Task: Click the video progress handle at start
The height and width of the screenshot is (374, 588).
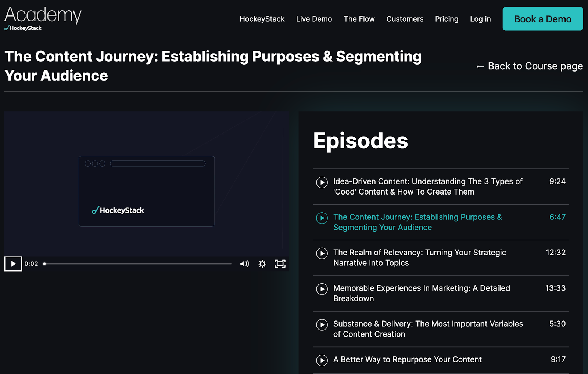Action: click(44, 264)
